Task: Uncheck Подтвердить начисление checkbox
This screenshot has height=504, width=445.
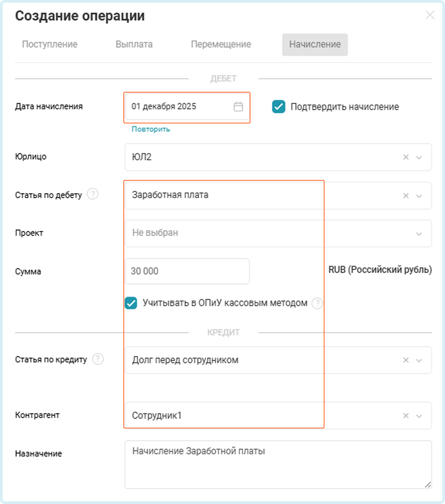Action: pyautogui.click(x=279, y=107)
